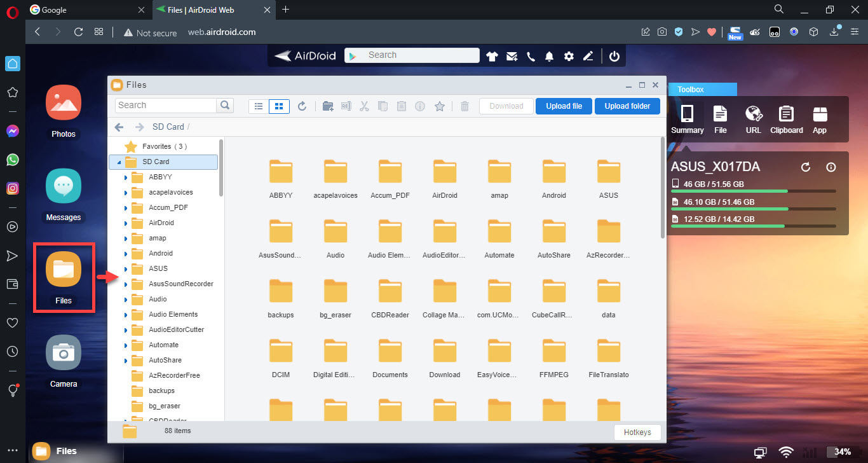Open new message envelope icon in AirDroid bar

pyautogui.click(x=512, y=56)
